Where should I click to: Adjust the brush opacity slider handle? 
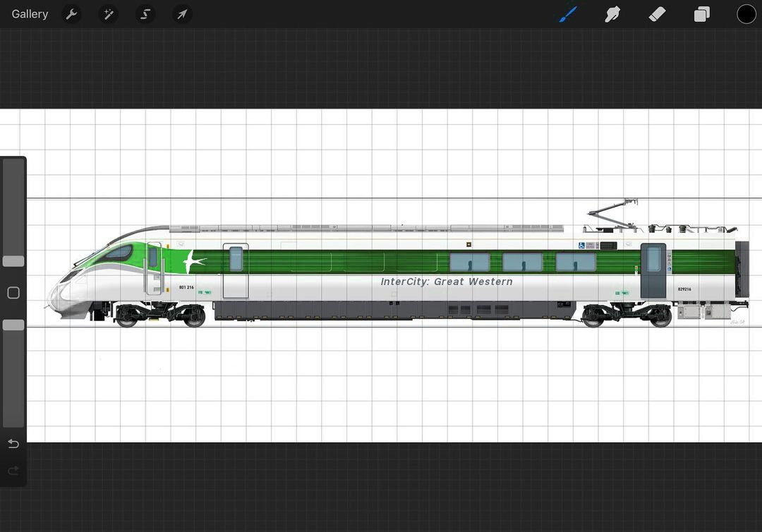tap(13, 325)
